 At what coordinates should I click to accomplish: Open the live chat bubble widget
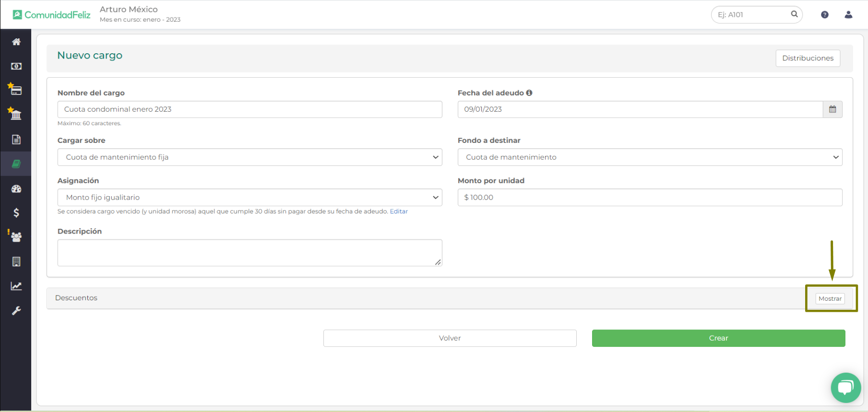pos(845,388)
